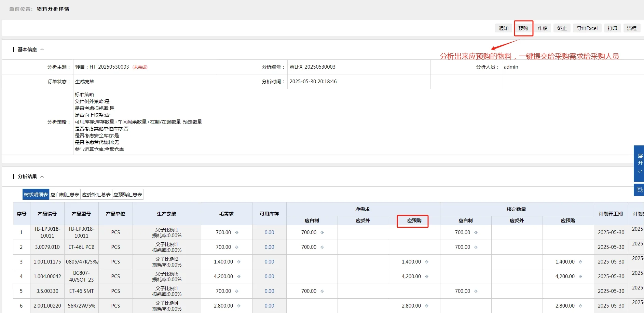Open 毛需求 detail icon in 3.5.00330 row
This screenshot has width=644, height=313.
(x=237, y=291)
